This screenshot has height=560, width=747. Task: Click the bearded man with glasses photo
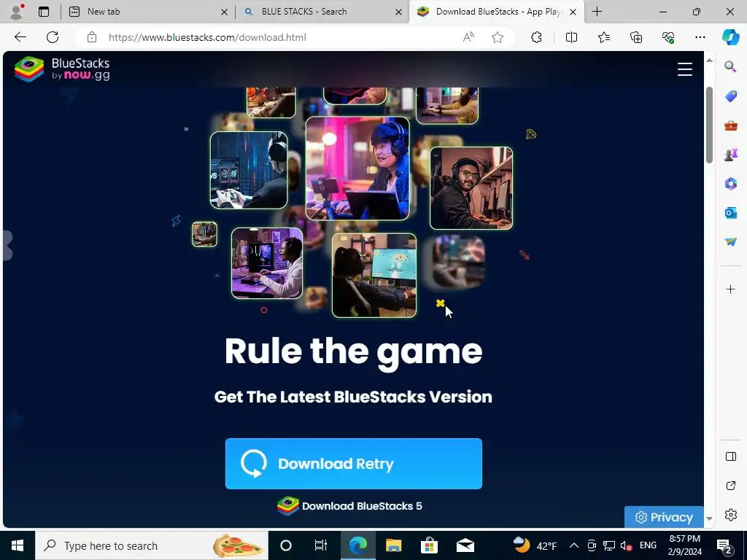(x=471, y=188)
